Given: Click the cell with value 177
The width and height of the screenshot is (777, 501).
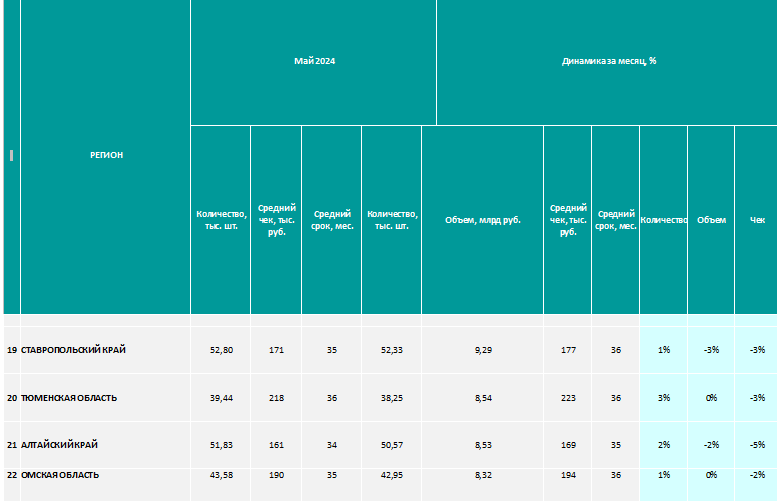Looking at the screenshot, I should [568, 350].
